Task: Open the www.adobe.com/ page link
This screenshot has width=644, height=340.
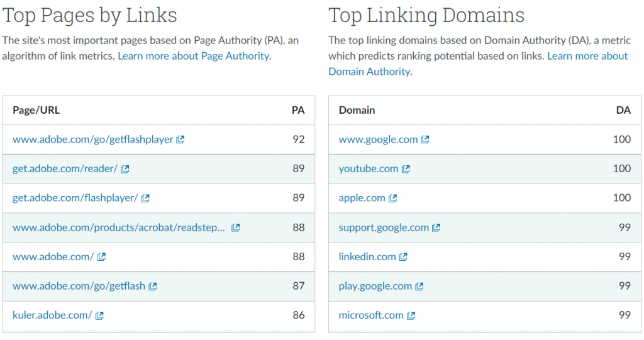Action: 53,256
